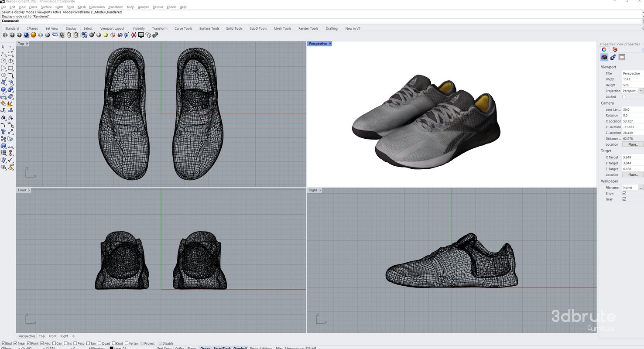Viewport: 644px width, 349px height.
Task: Open the Projection dropdown in Camera properties
Action: (x=641, y=91)
